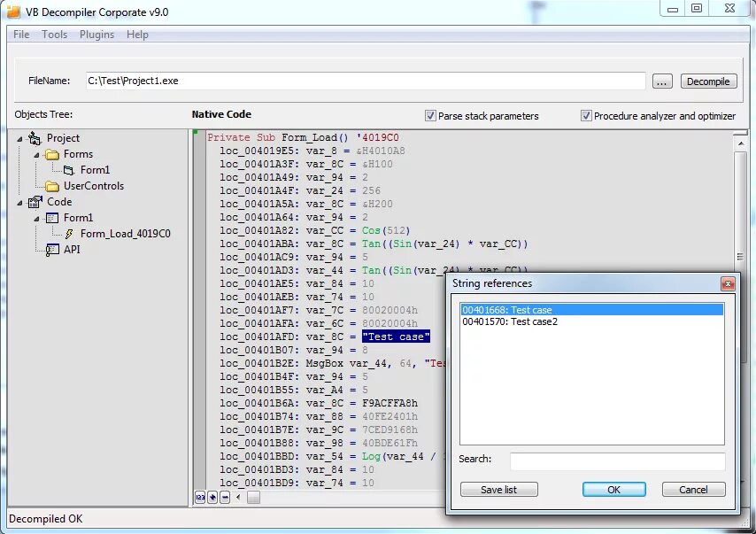Open the Help menu
The image size is (756, 534).
[137, 35]
